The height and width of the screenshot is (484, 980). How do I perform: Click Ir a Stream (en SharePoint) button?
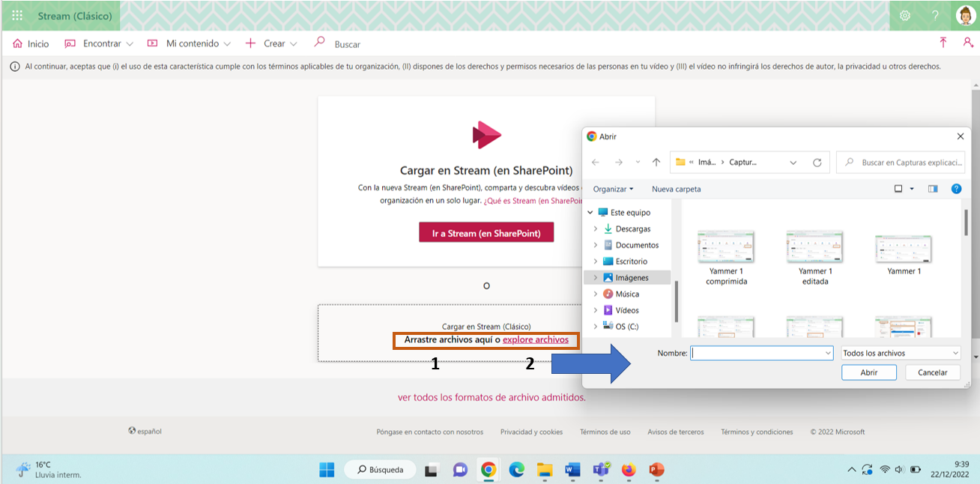(486, 233)
